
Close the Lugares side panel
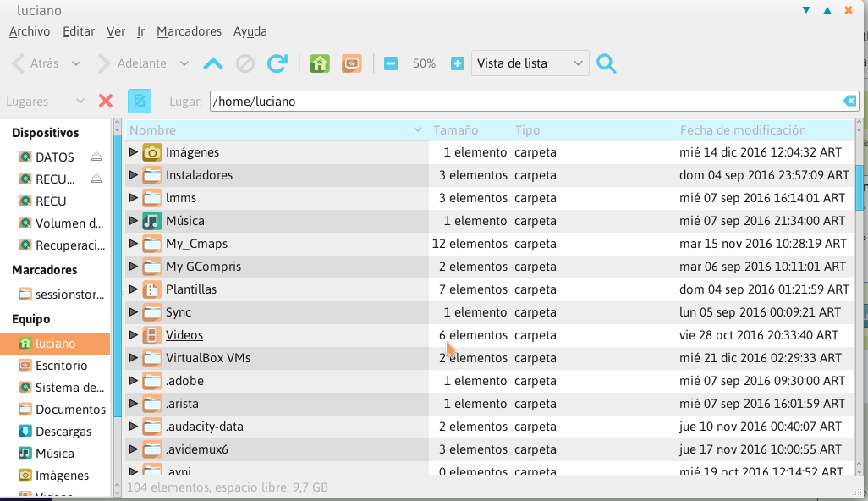pyautogui.click(x=106, y=102)
